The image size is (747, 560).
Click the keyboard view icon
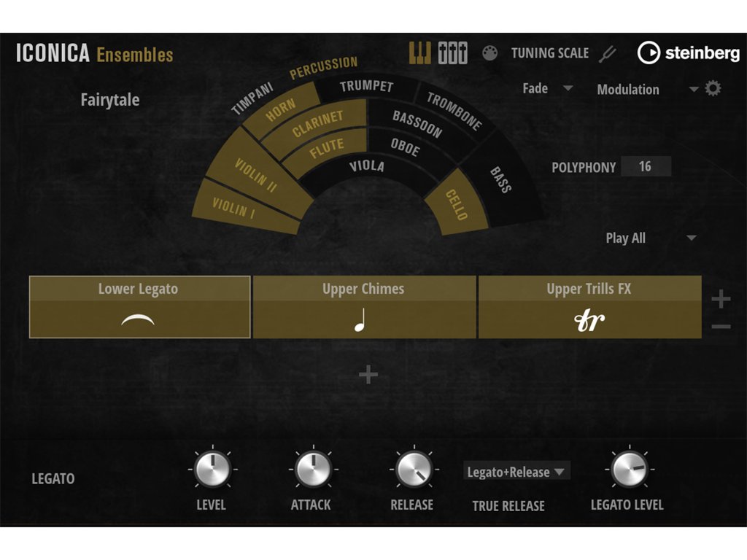pos(419,52)
